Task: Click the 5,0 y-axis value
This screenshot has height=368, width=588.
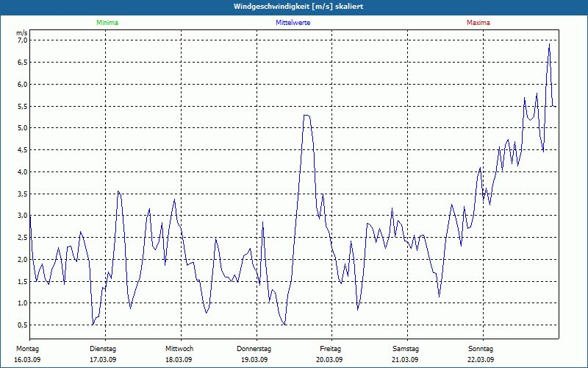Action: pyautogui.click(x=23, y=128)
